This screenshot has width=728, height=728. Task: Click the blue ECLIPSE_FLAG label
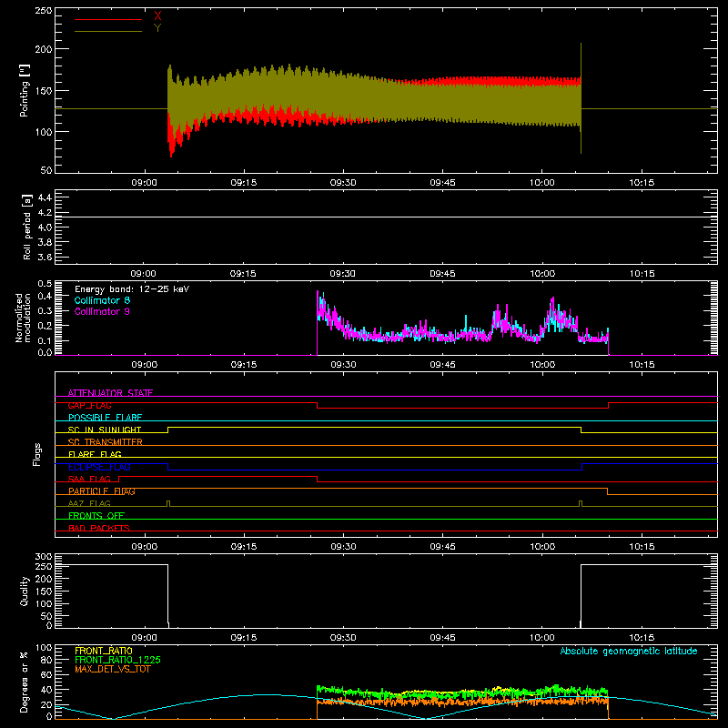point(99,467)
